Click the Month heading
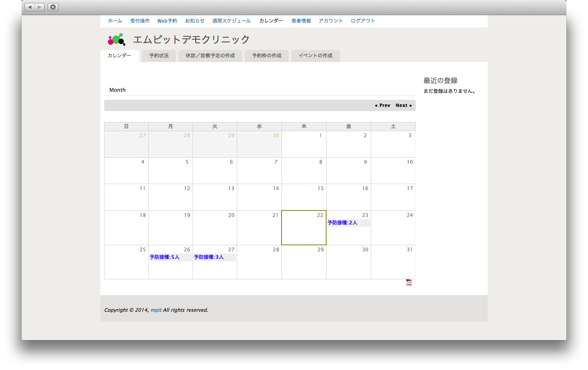The height and width of the screenshot is (370, 588). pos(117,90)
